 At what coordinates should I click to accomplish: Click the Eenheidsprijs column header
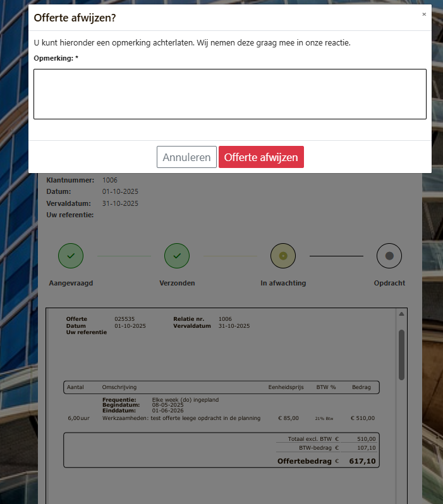[x=286, y=387]
